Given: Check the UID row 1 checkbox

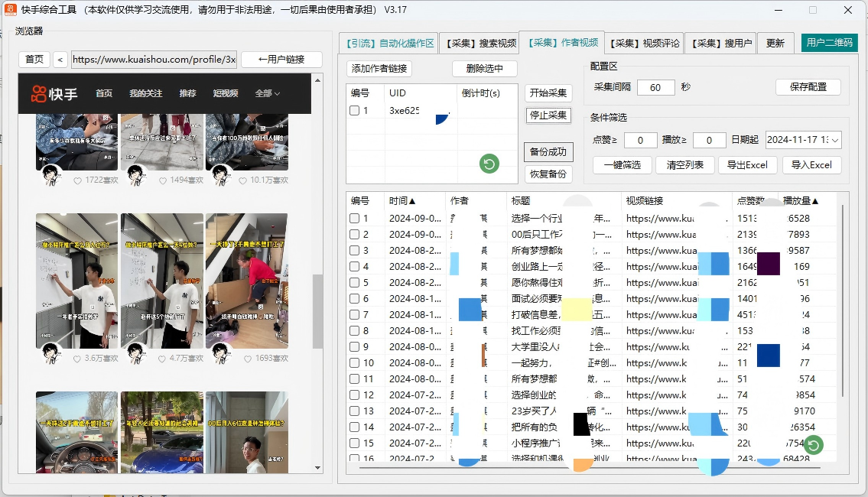Looking at the screenshot, I should [354, 111].
